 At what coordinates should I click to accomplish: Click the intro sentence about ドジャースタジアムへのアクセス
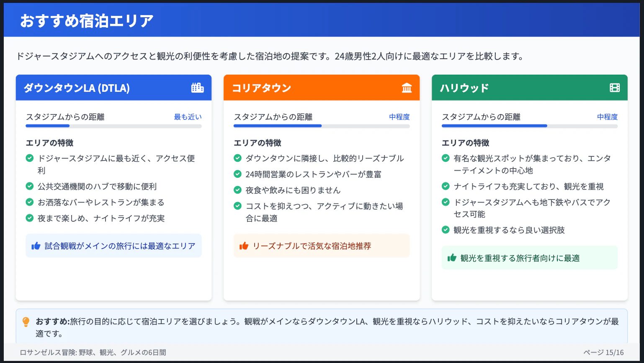coord(270,56)
